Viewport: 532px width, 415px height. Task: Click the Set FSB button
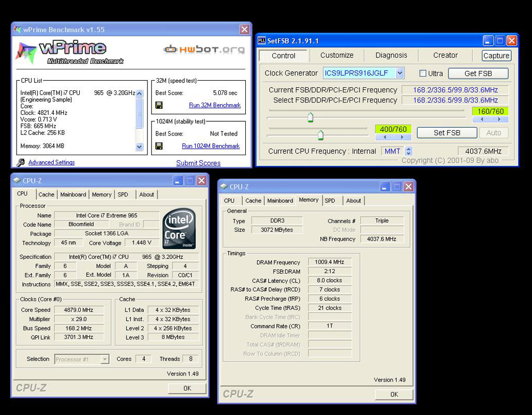447,133
